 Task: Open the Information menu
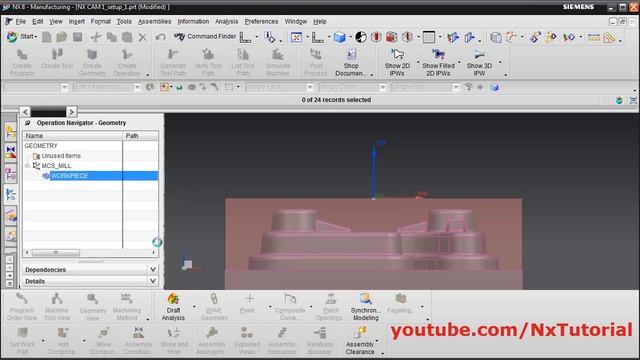pyautogui.click(x=193, y=22)
